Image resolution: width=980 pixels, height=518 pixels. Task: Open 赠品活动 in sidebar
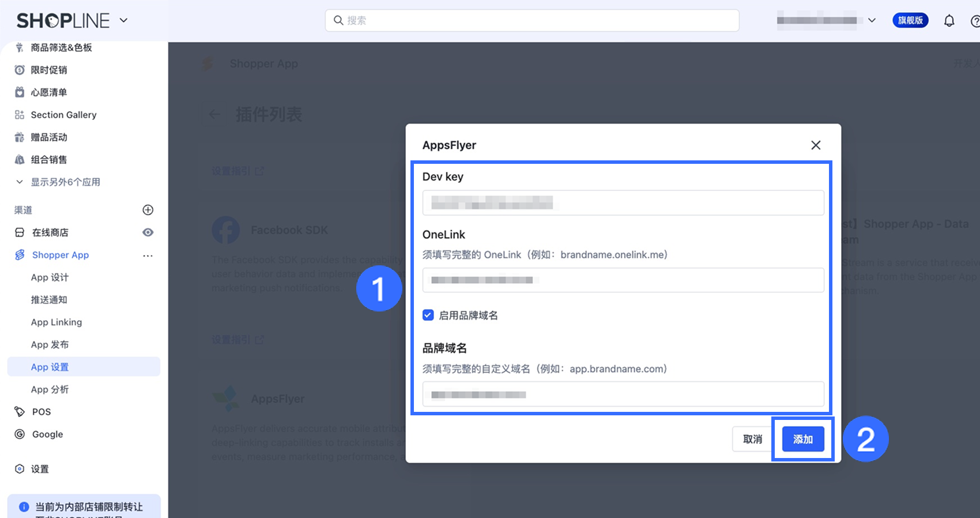tap(49, 137)
